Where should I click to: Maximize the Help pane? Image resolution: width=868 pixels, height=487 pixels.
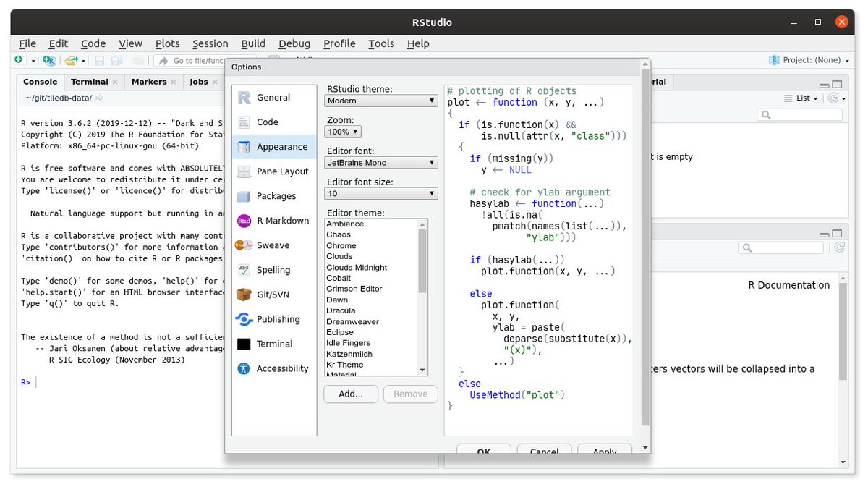click(838, 234)
